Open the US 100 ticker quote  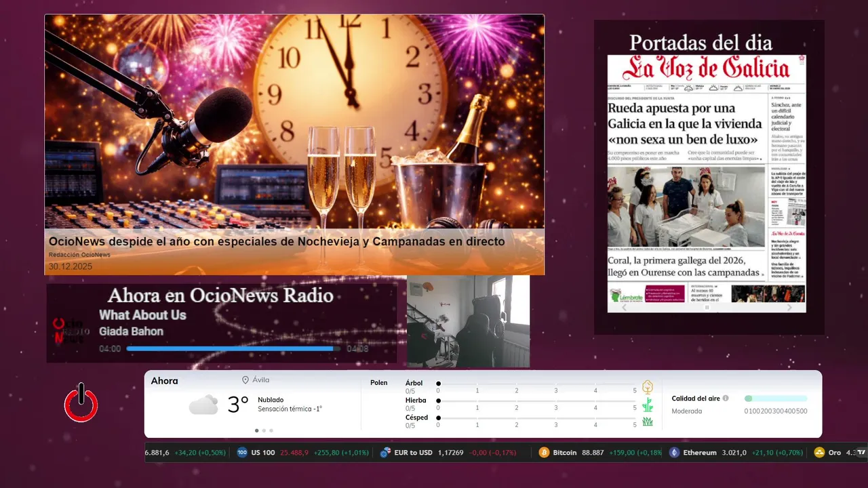click(302, 453)
